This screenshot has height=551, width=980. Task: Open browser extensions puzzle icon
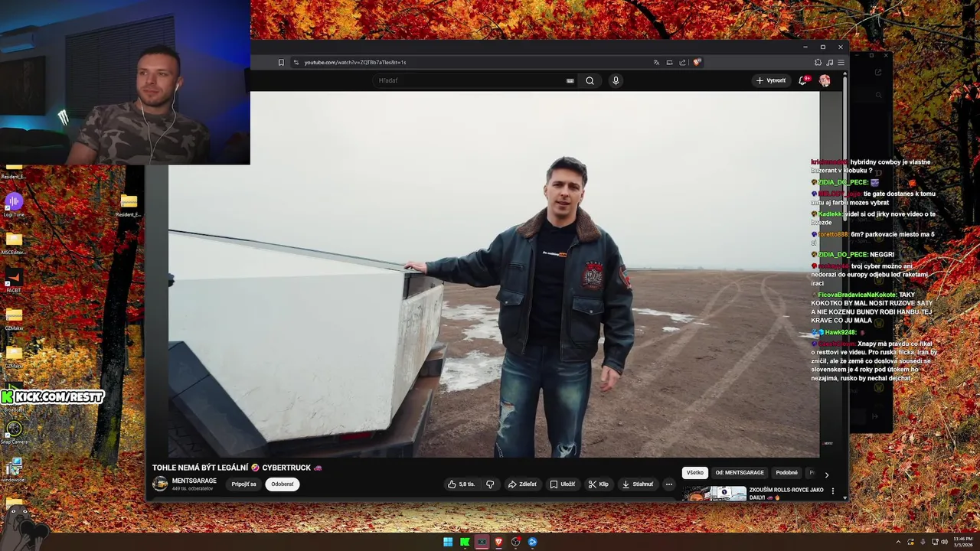tap(818, 62)
